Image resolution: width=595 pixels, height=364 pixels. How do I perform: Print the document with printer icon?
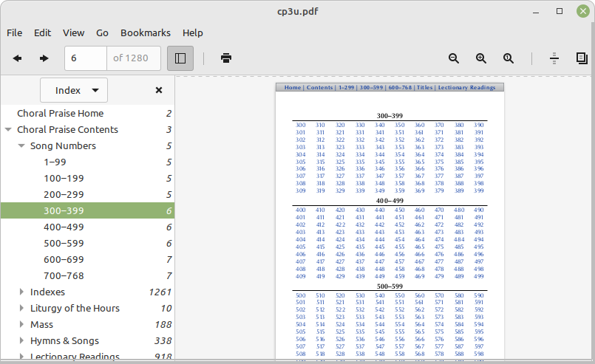tap(225, 58)
